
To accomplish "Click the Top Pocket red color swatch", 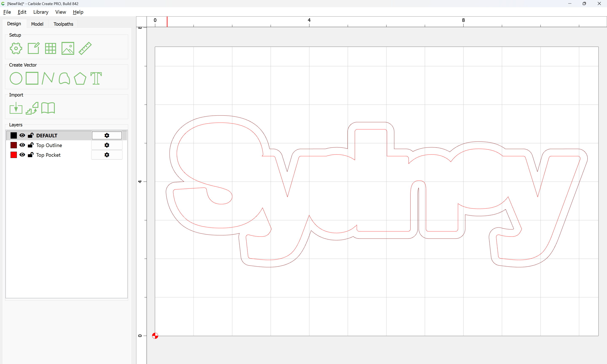I will [14, 155].
